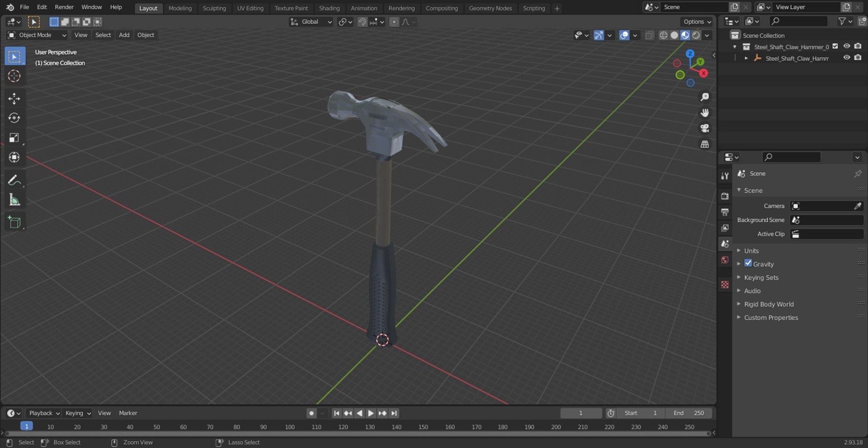Open the Options dropdown

tap(697, 22)
